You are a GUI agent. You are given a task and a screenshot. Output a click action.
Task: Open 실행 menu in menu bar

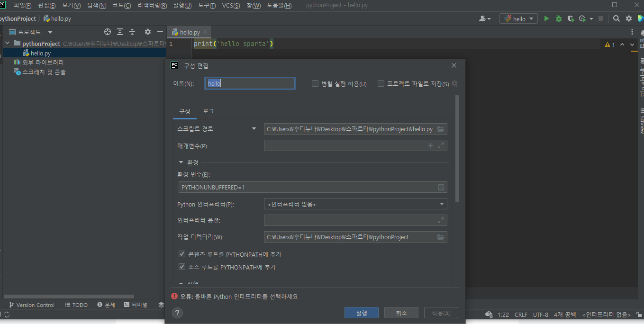point(182,5)
